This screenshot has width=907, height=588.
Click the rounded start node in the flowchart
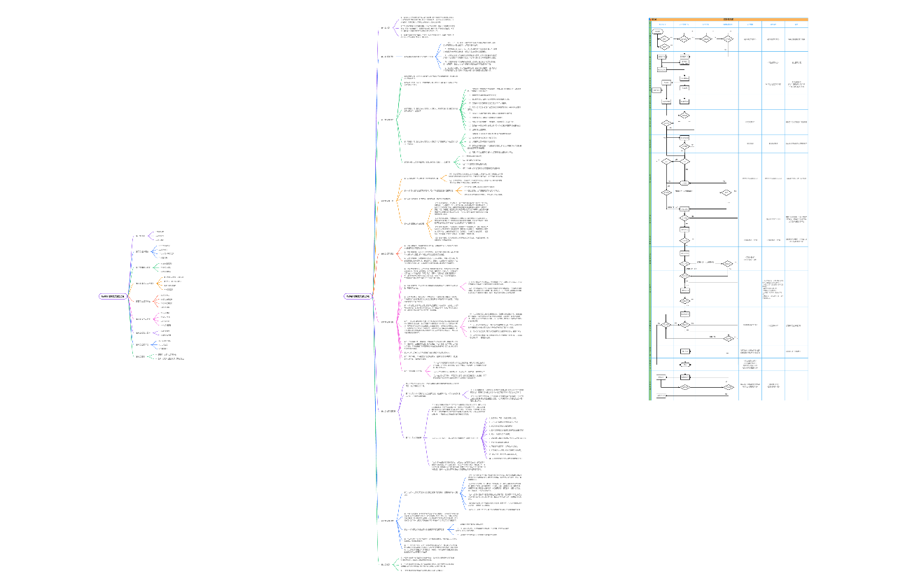[x=657, y=31]
